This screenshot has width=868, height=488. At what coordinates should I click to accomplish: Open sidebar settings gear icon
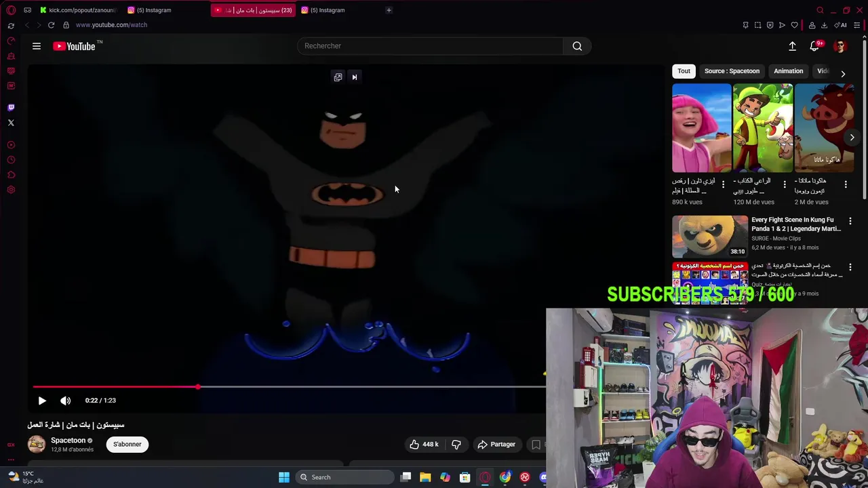(x=11, y=190)
